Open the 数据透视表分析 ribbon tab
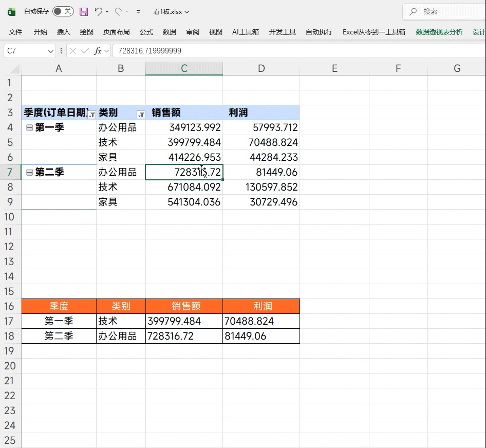 (x=439, y=32)
